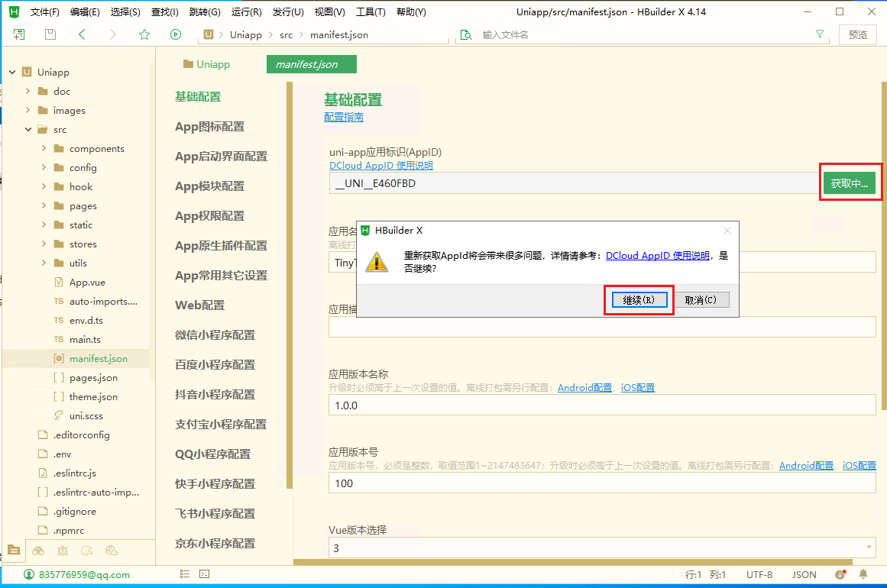Open Android配置 link under 应用版本名称

tap(584, 388)
